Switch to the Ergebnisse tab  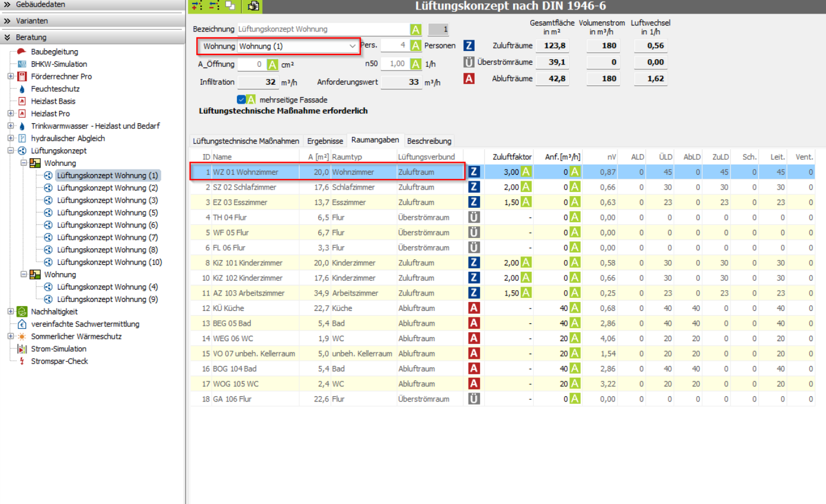tap(325, 141)
